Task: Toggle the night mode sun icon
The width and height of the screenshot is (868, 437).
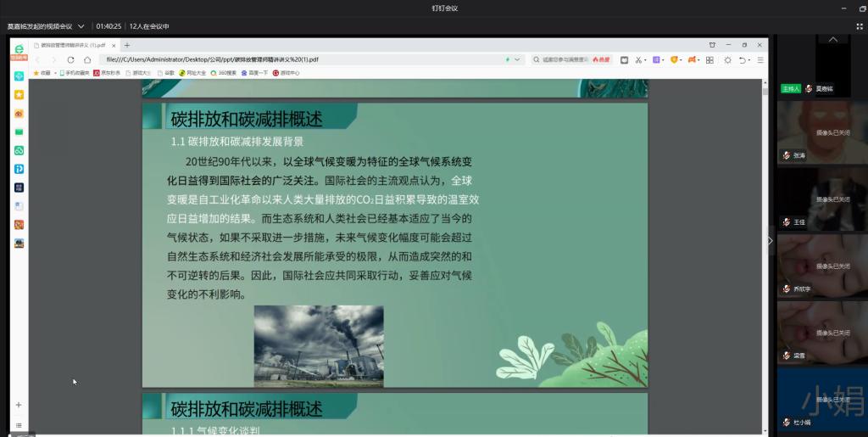Action: point(727,60)
